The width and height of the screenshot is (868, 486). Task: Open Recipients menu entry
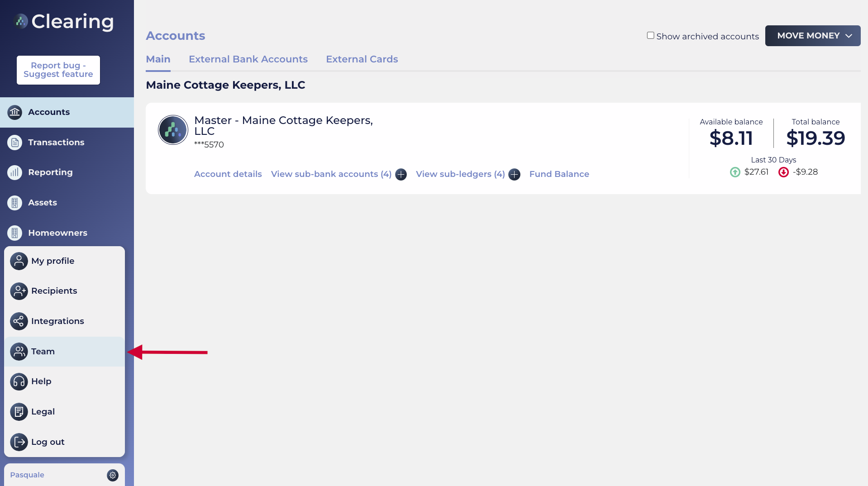[64, 291]
